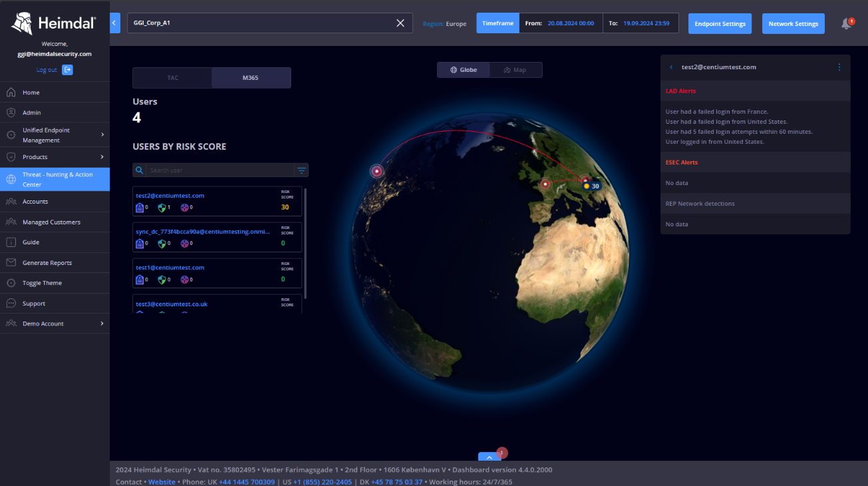Open the users filter icon
The width and height of the screenshot is (868, 486).
pyautogui.click(x=301, y=170)
